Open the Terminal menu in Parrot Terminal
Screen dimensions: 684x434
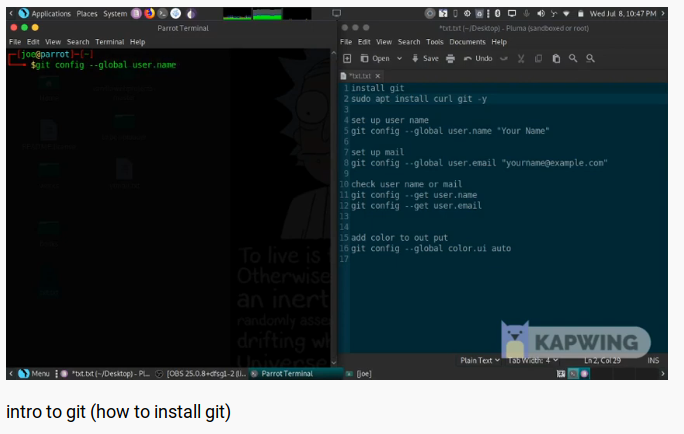109,42
